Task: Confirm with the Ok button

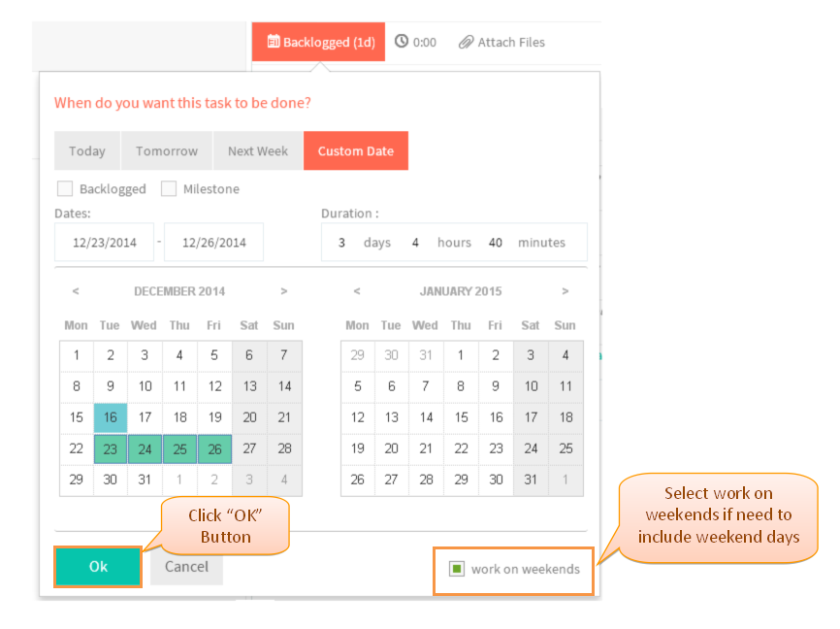Action: 98,567
